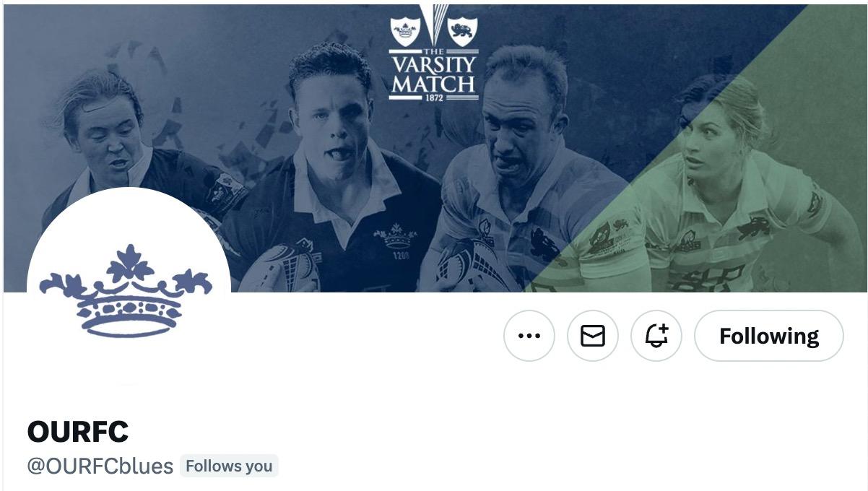Viewport: 868px width, 491px height.
Task: Send a direct message via envelope icon
Action: pos(593,336)
